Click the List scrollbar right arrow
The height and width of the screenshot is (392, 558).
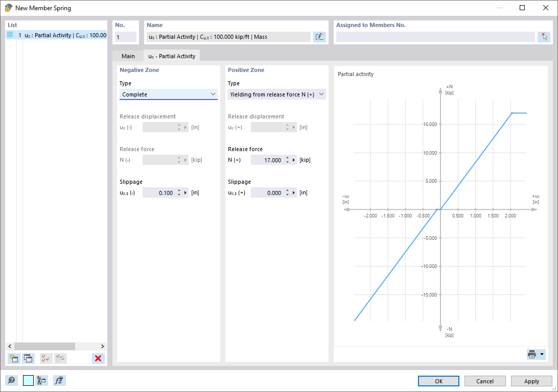tap(103, 346)
